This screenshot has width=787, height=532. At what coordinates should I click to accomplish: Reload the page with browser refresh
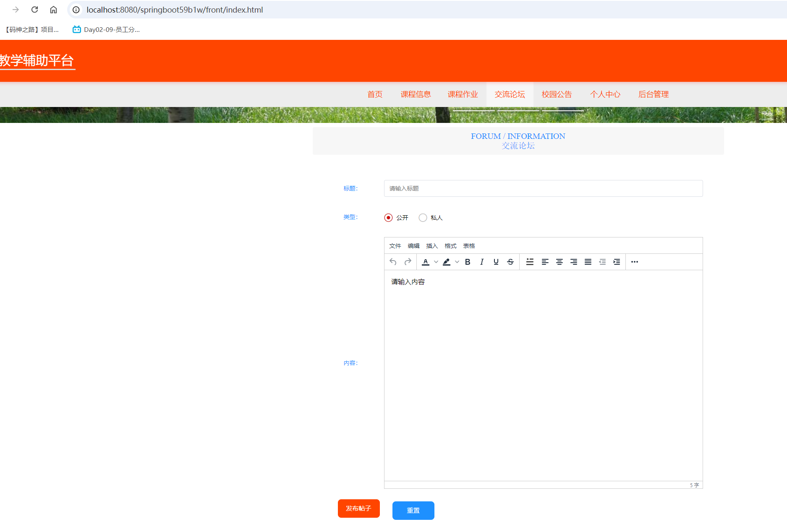pos(35,10)
